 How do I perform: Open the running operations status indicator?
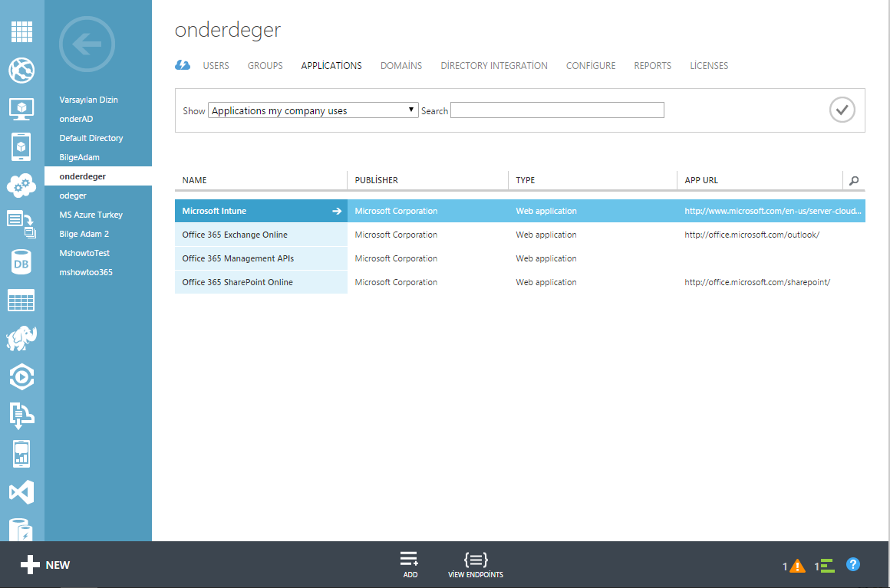pos(825,566)
